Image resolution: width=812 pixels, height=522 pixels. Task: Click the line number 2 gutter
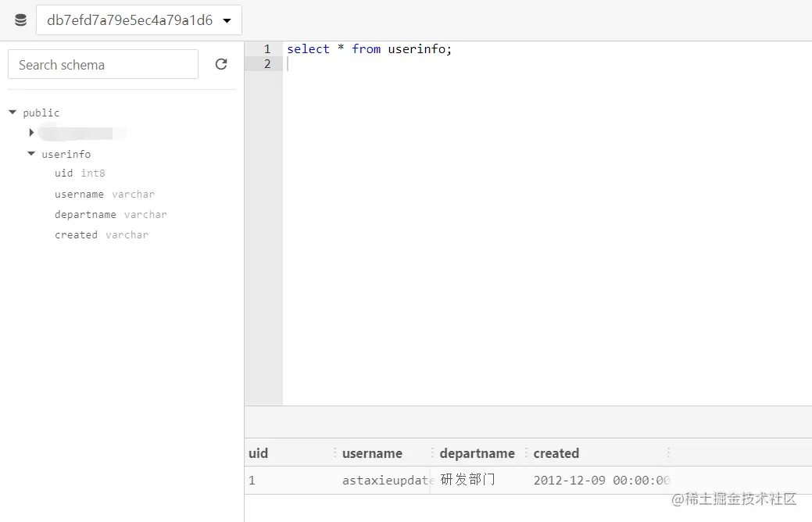(x=266, y=64)
